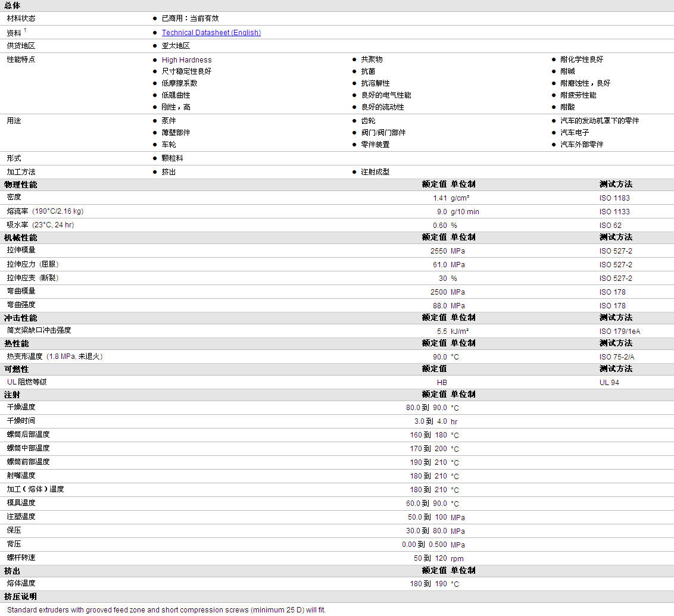This screenshot has height=616, width=674.
Task: Click the '已商用：当前有效' material status text
Action: [190, 18]
